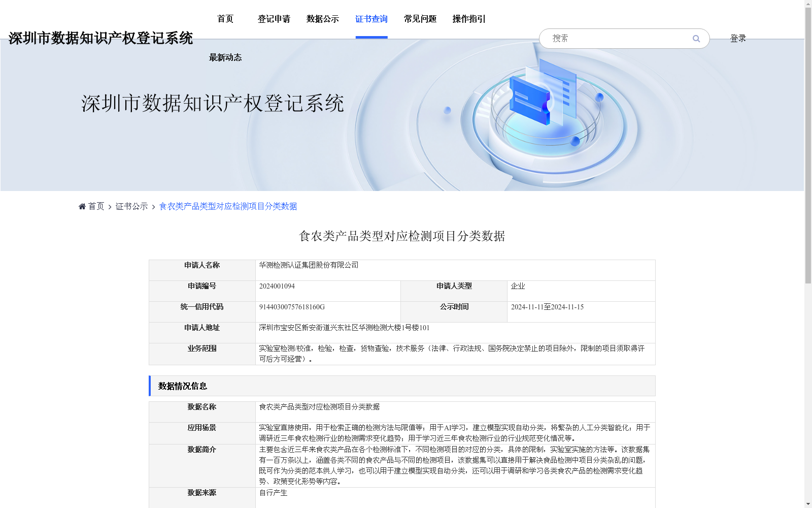Open the 操作指引 menu item

[469, 19]
